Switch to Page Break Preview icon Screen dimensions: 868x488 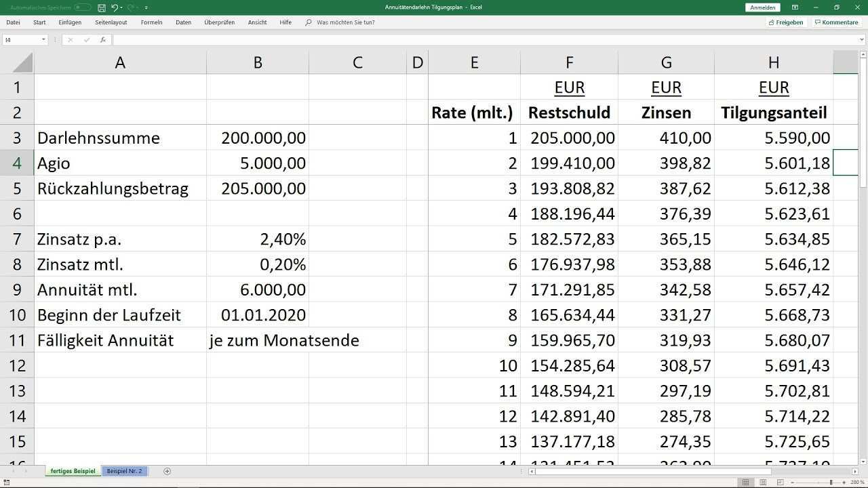pyautogui.click(x=780, y=482)
